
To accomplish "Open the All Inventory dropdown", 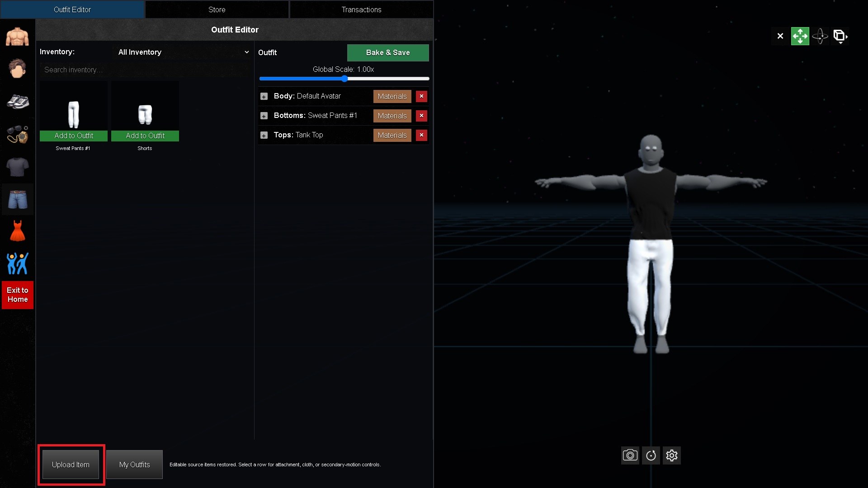I will 183,52.
